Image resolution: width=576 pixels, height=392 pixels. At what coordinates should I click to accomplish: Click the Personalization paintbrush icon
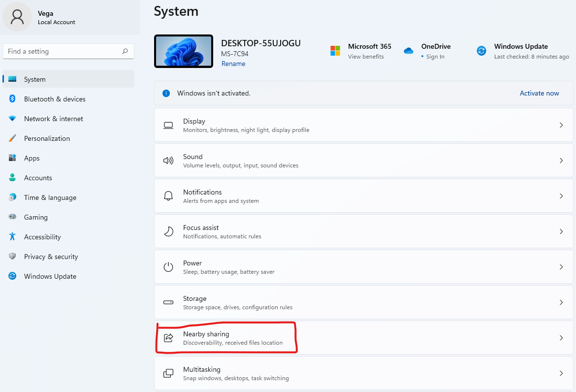[12, 138]
